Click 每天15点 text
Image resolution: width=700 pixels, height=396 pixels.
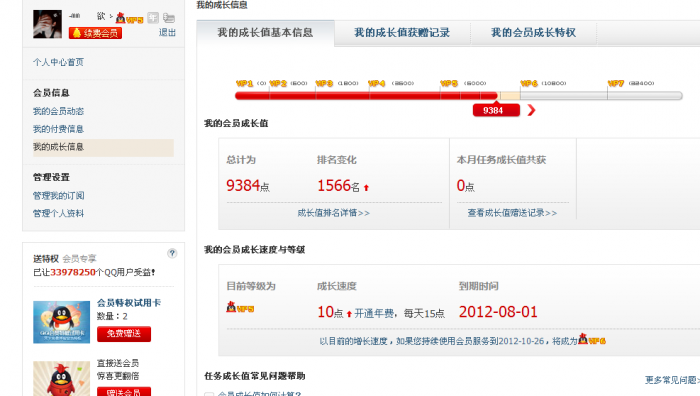424,313
